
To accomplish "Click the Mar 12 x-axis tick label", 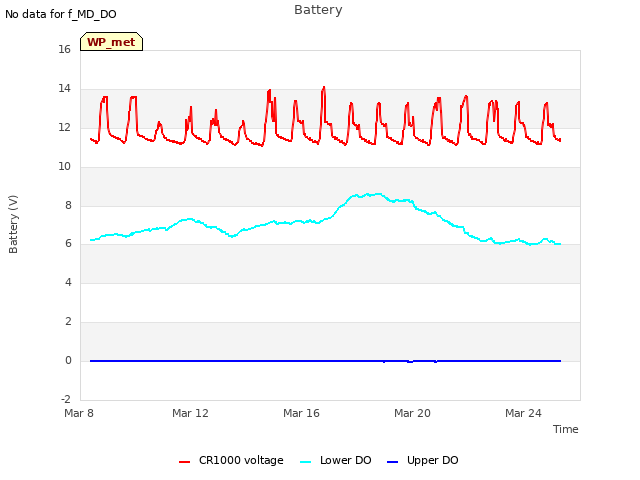I will point(190,413).
